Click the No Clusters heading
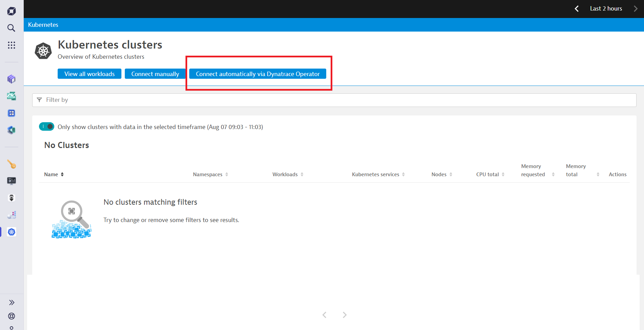The image size is (644, 330). [66, 145]
